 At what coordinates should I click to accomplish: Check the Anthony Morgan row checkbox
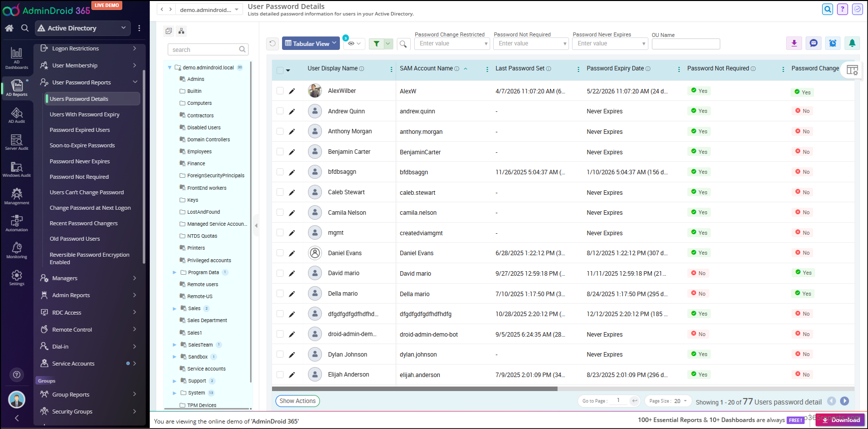pos(280,131)
